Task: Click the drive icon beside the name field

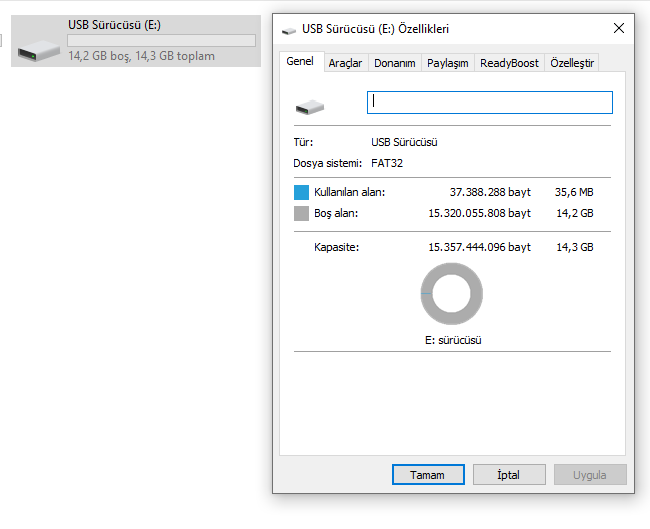Action: [310, 105]
